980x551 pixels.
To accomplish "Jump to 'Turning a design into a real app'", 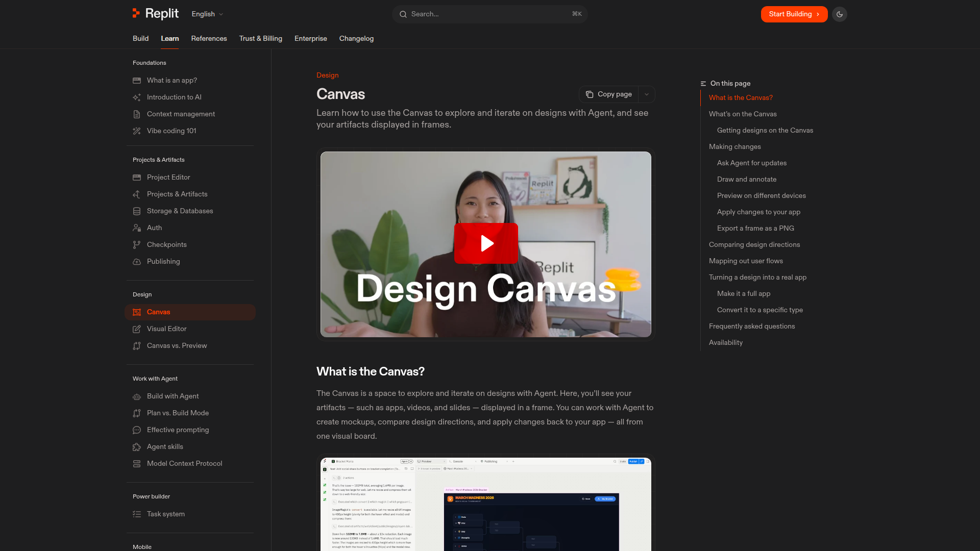I will pyautogui.click(x=757, y=278).
